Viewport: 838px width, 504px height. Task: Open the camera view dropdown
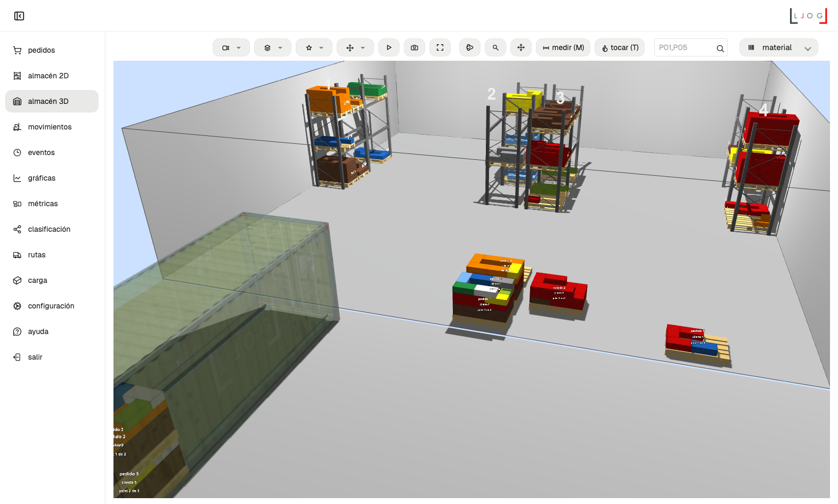[x=231, y=47]
